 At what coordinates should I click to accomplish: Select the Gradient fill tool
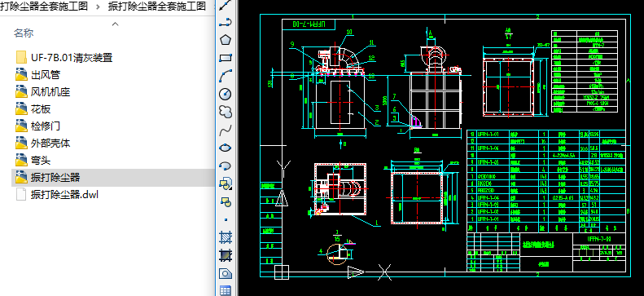pos(225,256)
